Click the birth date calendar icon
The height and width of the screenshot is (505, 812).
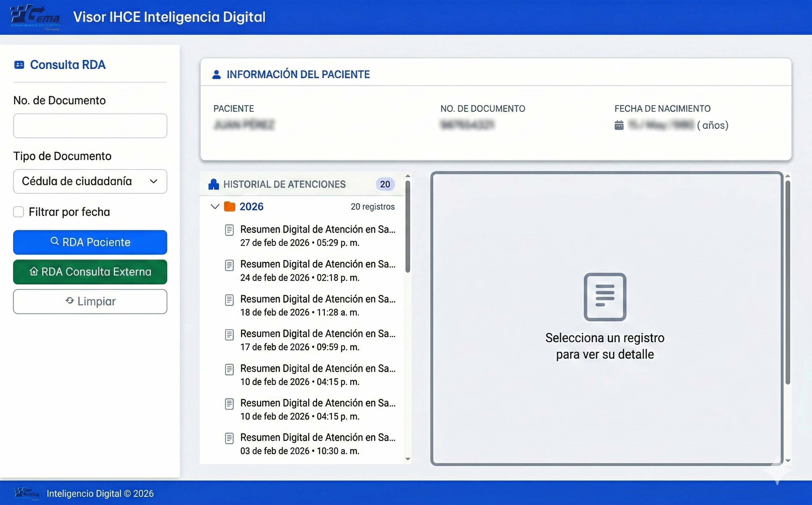point(619,125)
